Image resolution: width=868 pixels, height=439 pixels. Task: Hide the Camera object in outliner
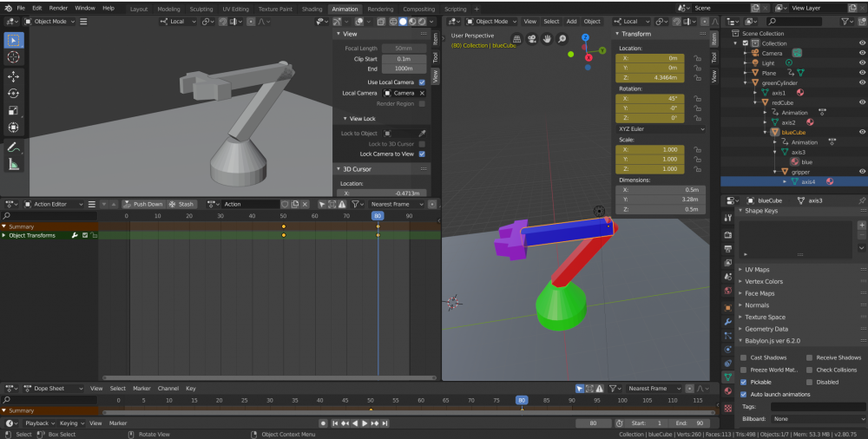pos(862,53)
